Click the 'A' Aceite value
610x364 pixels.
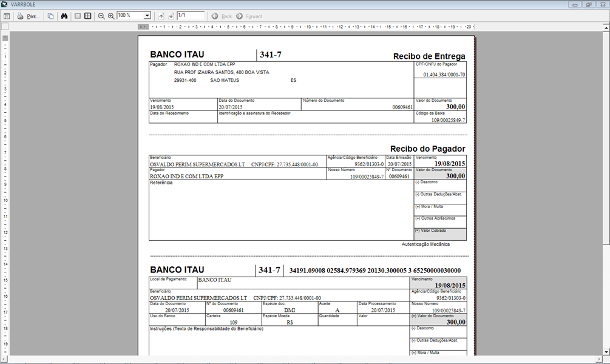tap(337, 310)
